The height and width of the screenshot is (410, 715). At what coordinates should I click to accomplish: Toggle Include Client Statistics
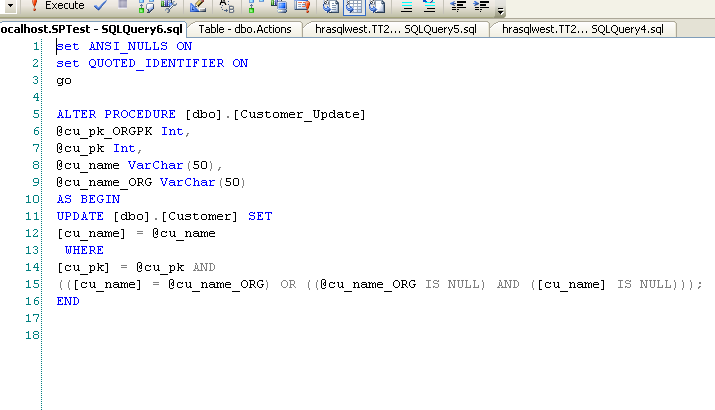pos(278,7)
